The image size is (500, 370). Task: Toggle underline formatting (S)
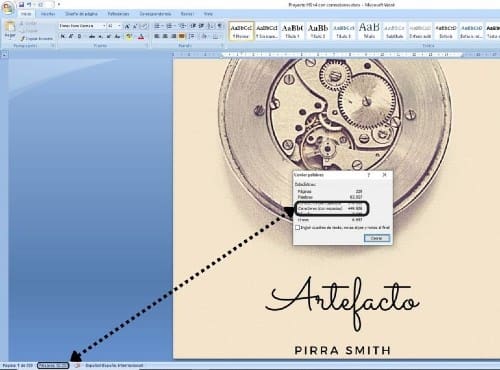click(x=80, y=36)
